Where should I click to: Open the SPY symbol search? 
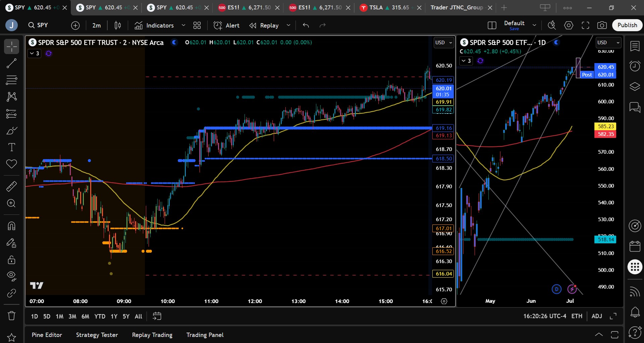[38, 25]
